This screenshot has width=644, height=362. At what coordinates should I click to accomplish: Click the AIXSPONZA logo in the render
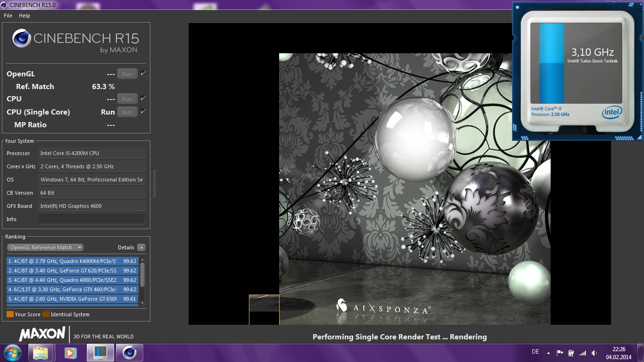pyautogui.click(x=383, y=306)
